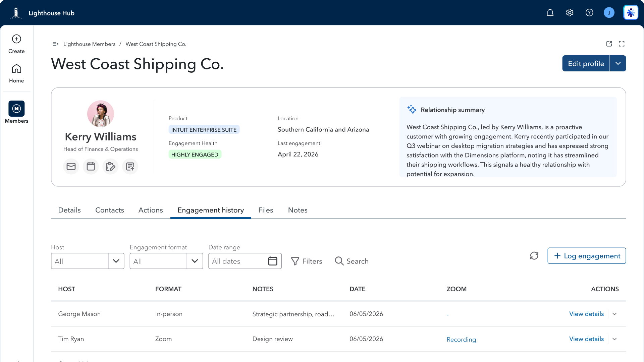The image size is (644, 362).
Task: Click the Design review notes cell
Action: (273, 339)
